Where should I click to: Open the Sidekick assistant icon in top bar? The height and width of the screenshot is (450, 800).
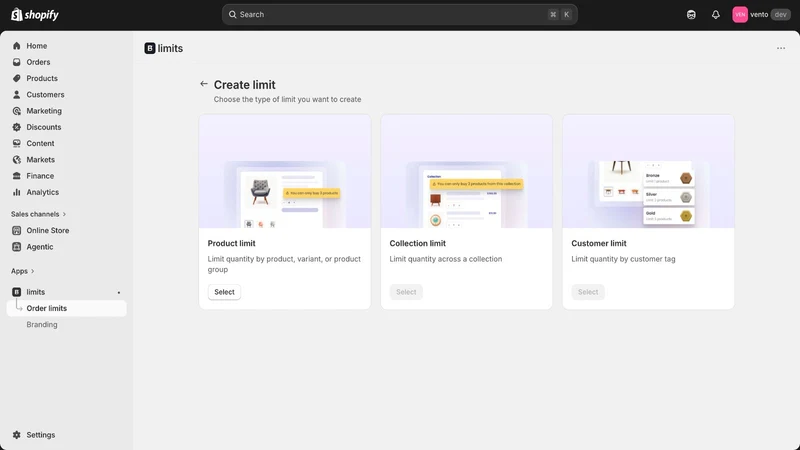point(691,15)
